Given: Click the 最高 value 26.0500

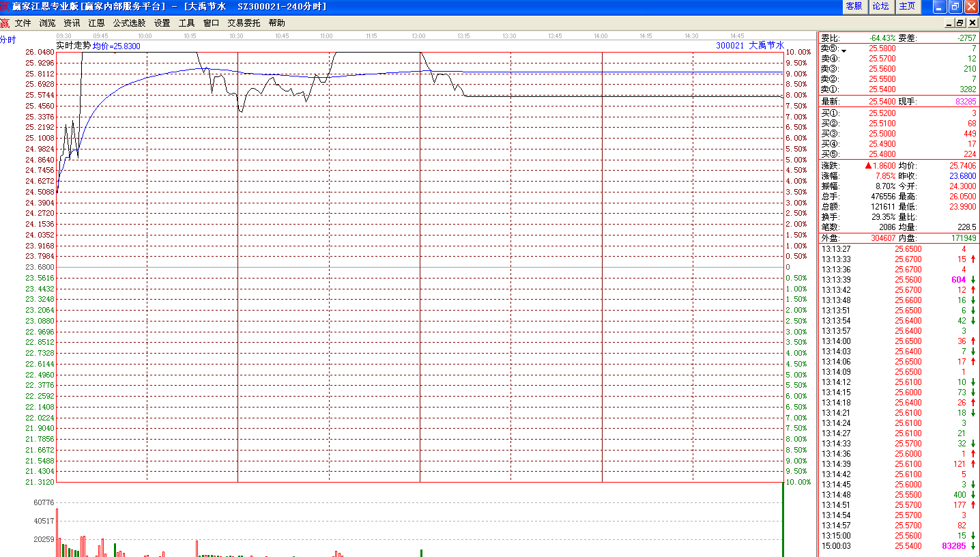Looking at the screenshot, I should (963, 197).
